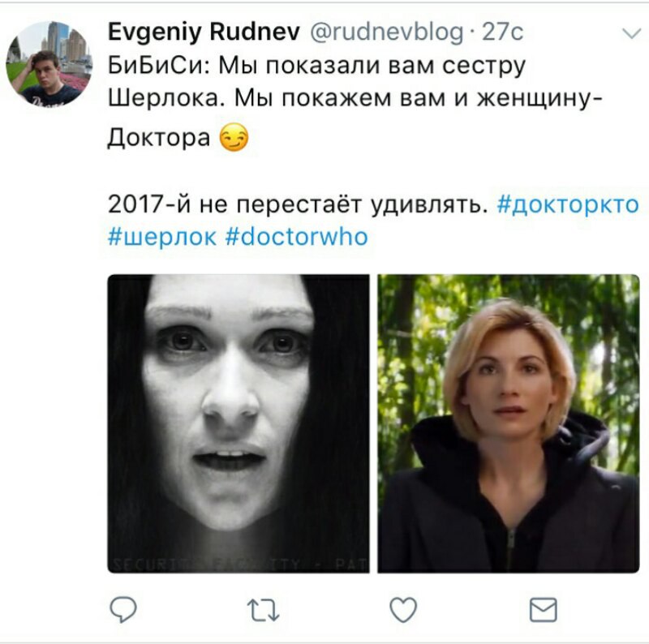Image resolution: width=649 pixels, height=644 pixels.
Task: Open the blonde woman forest photo
Action: point(509,423)
